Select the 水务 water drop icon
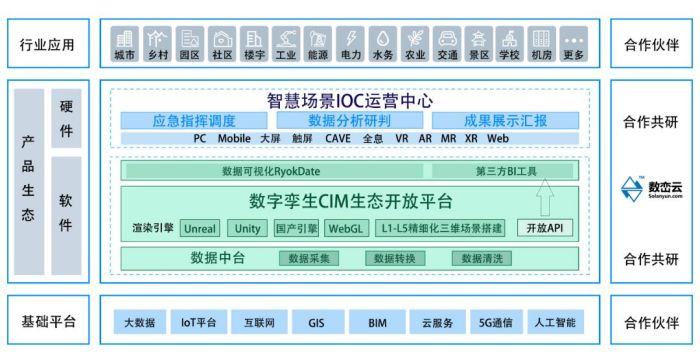 pyautogui.click(x=383, y=44)
